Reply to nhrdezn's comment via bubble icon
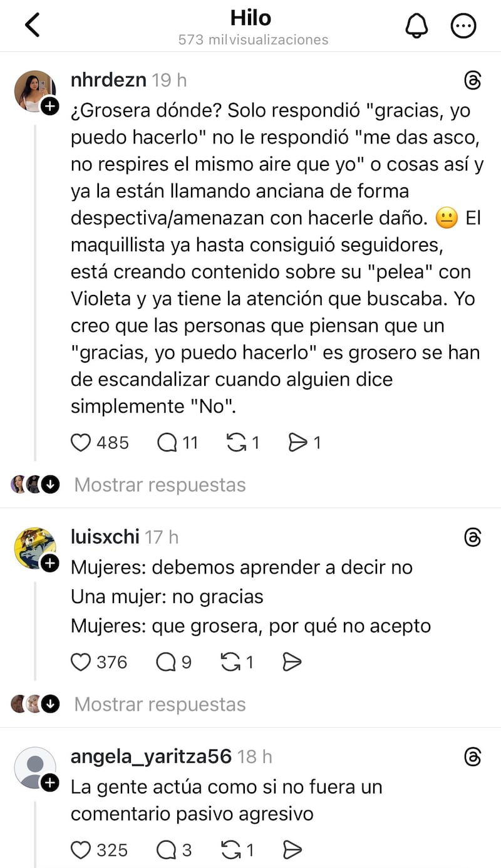 tap(167, 443)
